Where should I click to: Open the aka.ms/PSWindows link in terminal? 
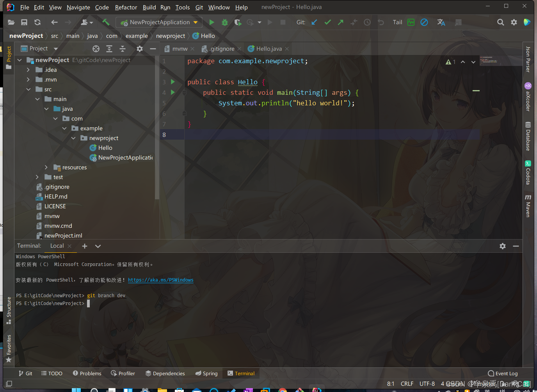click(161, 280)
